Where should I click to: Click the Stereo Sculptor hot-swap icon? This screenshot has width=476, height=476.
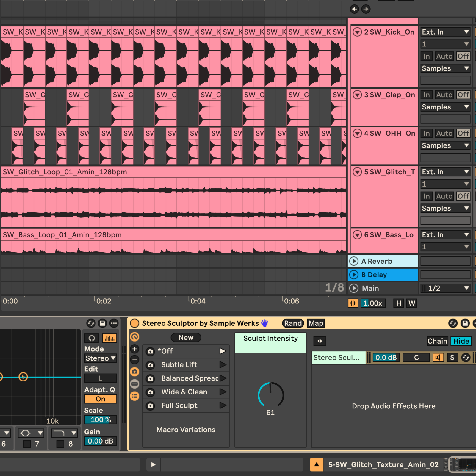(453, 323)
